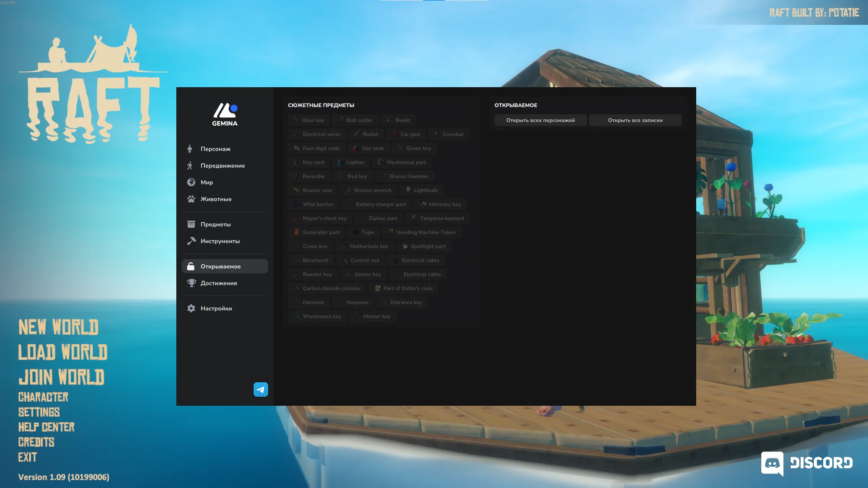Open HELP CENTER in Raft menu
868x488 pixels.
click(47, 427)
